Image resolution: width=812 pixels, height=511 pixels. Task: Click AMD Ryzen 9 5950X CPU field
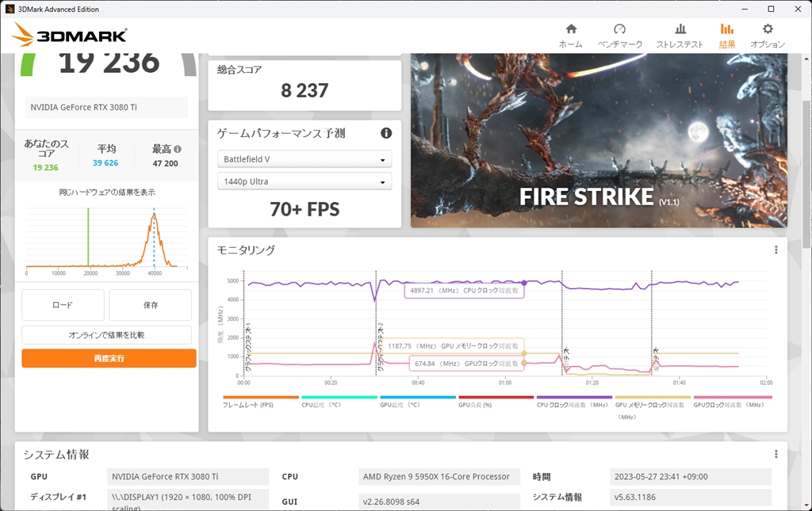point(439,477)
